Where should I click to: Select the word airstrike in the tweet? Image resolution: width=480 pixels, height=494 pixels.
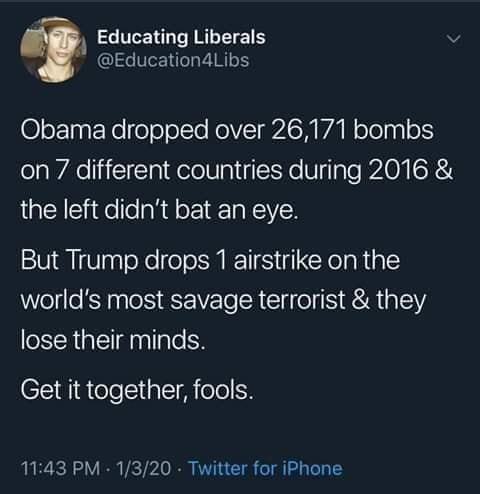(278, 260)
